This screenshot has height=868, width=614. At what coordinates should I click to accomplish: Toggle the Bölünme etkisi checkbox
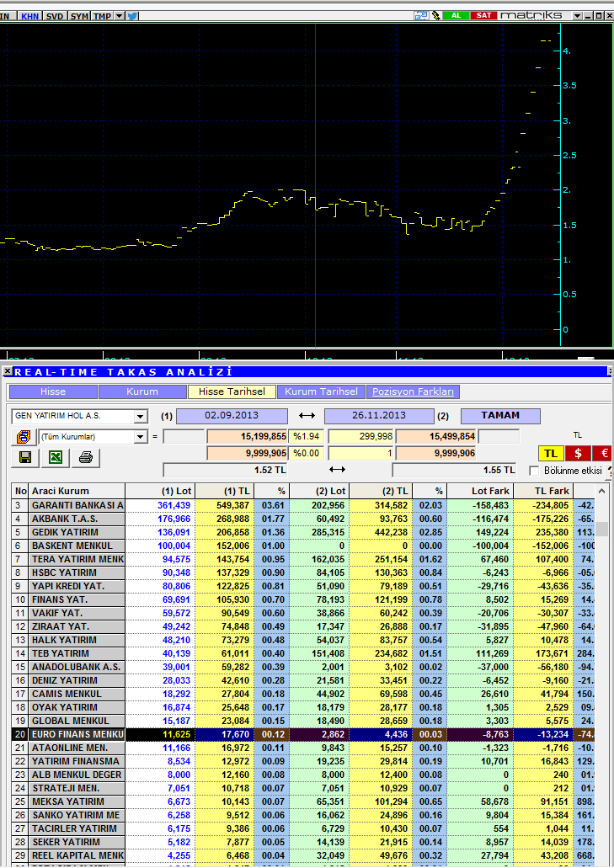tap(534, 471)
